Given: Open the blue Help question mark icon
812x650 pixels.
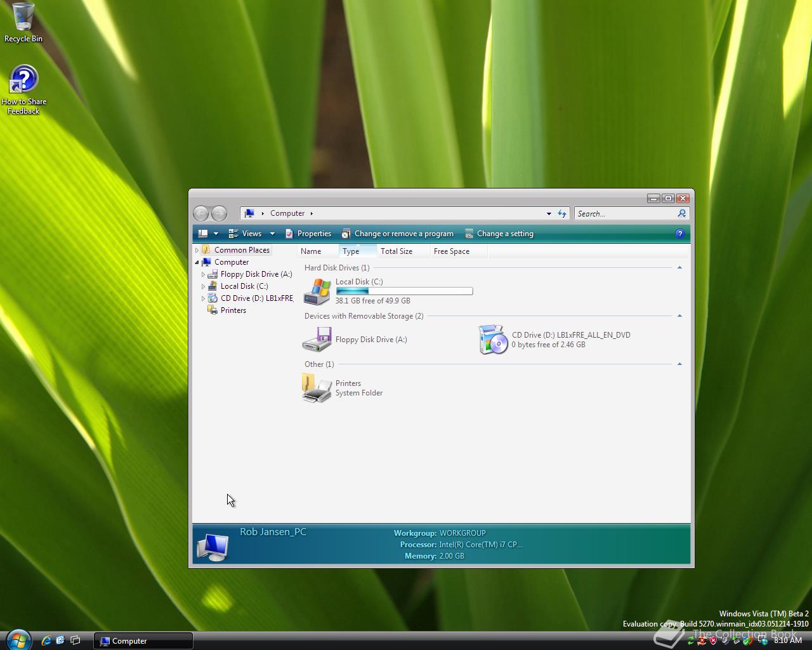Looking at the screenshot, I should pyautogui.click(x=680, y=234).
